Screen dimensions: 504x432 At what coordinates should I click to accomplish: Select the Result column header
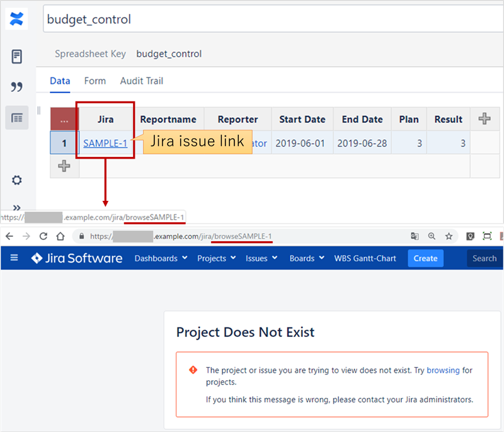(449, 119)
